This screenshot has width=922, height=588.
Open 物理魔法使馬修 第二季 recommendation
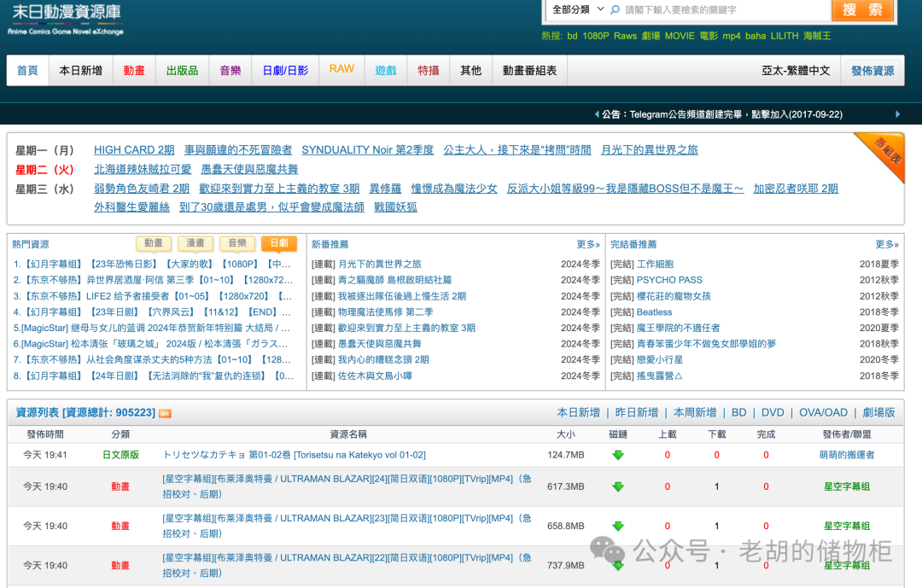pos(385,312)
